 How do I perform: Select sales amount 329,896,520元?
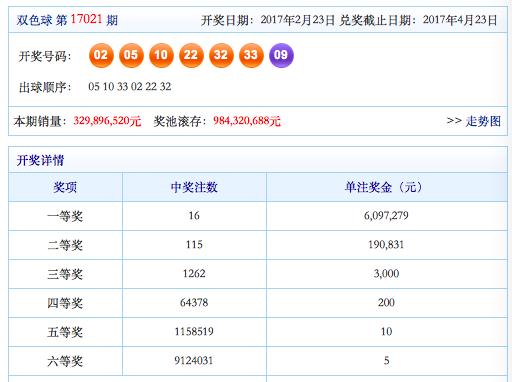click(107, 121)
